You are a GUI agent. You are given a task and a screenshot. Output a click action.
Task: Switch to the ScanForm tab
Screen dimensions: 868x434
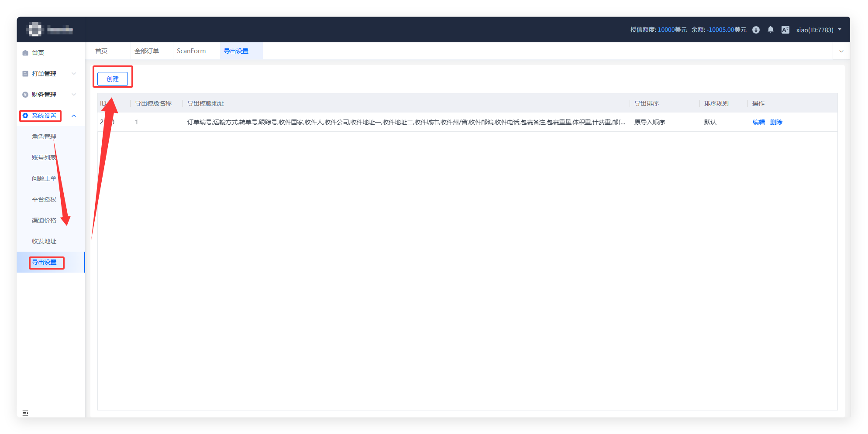pyautogui.click(x=191, y=51)
